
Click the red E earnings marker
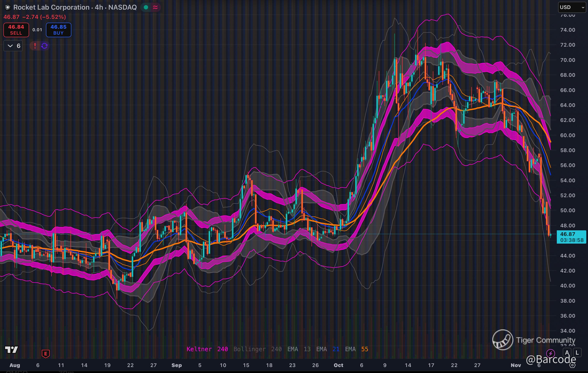[x=46, y=354]
